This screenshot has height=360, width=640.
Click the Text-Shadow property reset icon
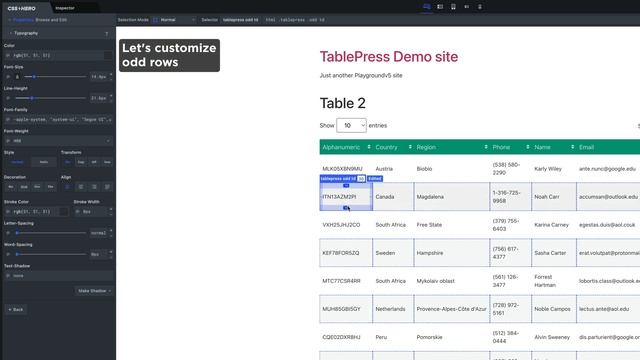(8, 276)
